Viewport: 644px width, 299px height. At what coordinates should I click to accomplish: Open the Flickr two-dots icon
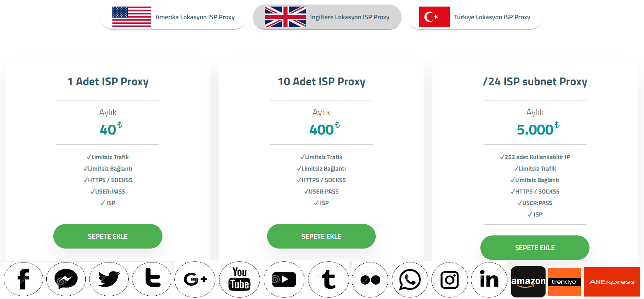coord(370,280)
